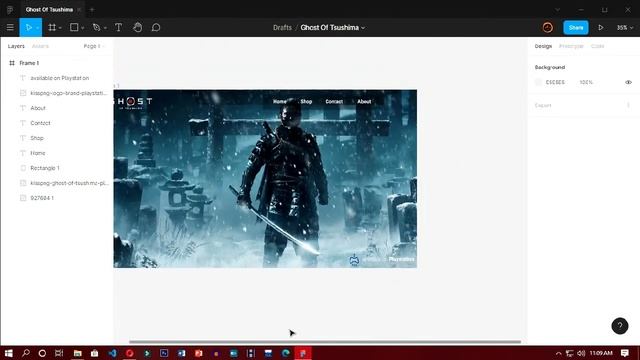Open File Explorer from taskbar
Image resolution: width=640 pixels, height=360 pixels.
click(78, 353)
